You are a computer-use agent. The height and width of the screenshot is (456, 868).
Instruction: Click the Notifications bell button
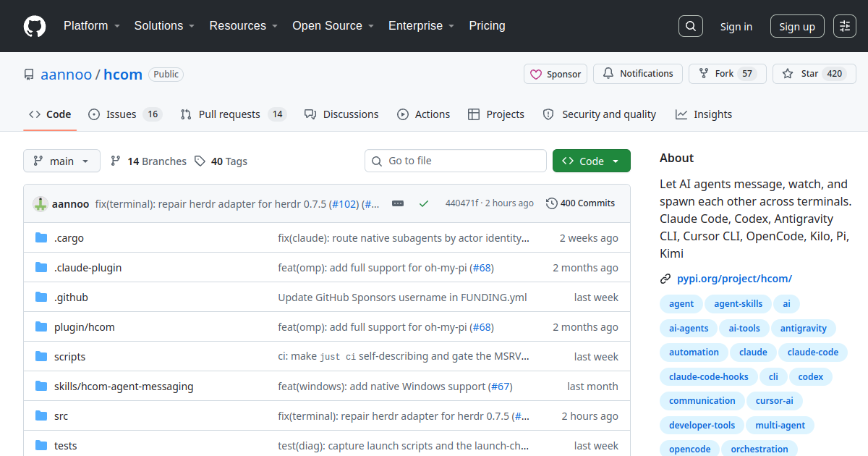637,74
